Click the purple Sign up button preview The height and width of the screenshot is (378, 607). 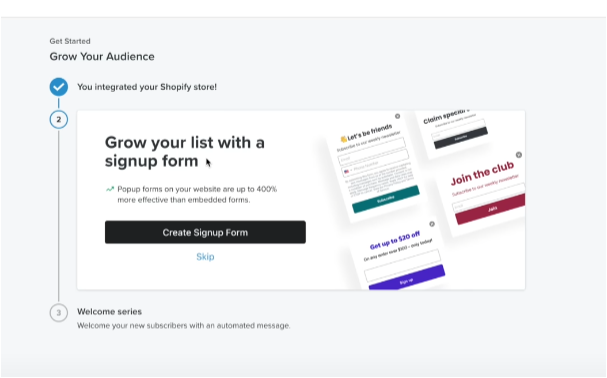406,278
